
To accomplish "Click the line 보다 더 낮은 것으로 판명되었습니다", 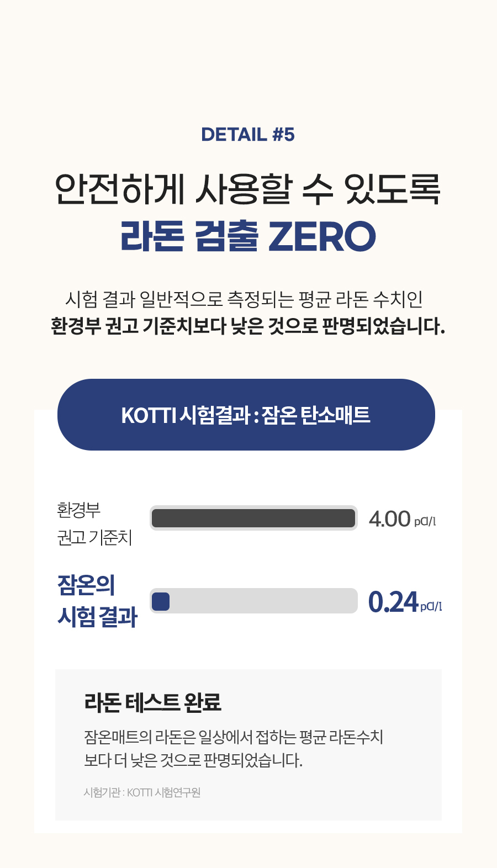I will tap(193, 761).
